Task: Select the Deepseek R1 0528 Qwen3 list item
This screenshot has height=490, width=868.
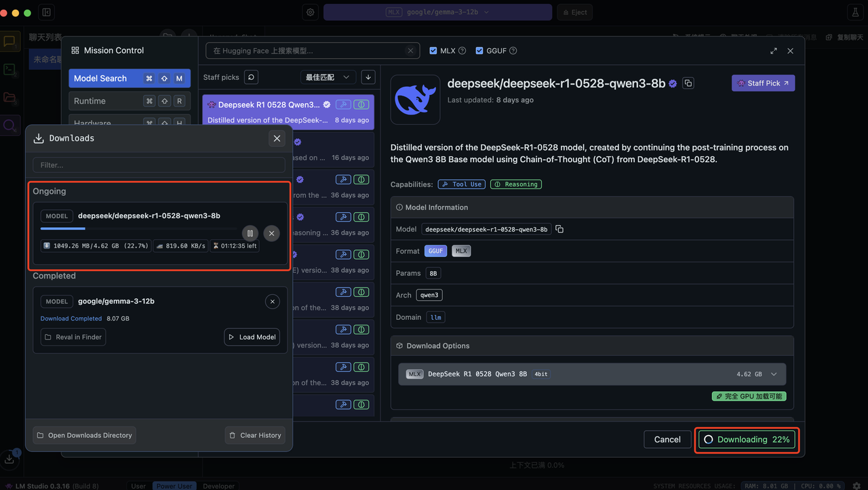Action: point(288,112)
